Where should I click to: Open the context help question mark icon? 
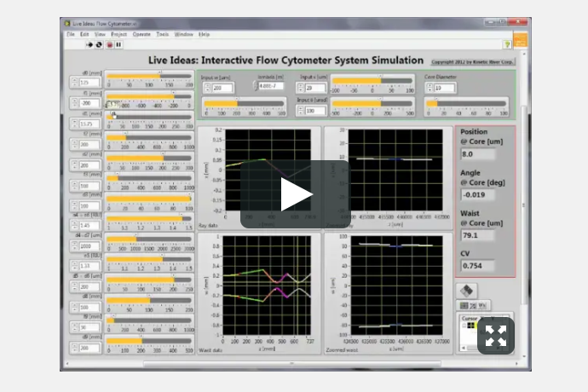tap(507, 43)
